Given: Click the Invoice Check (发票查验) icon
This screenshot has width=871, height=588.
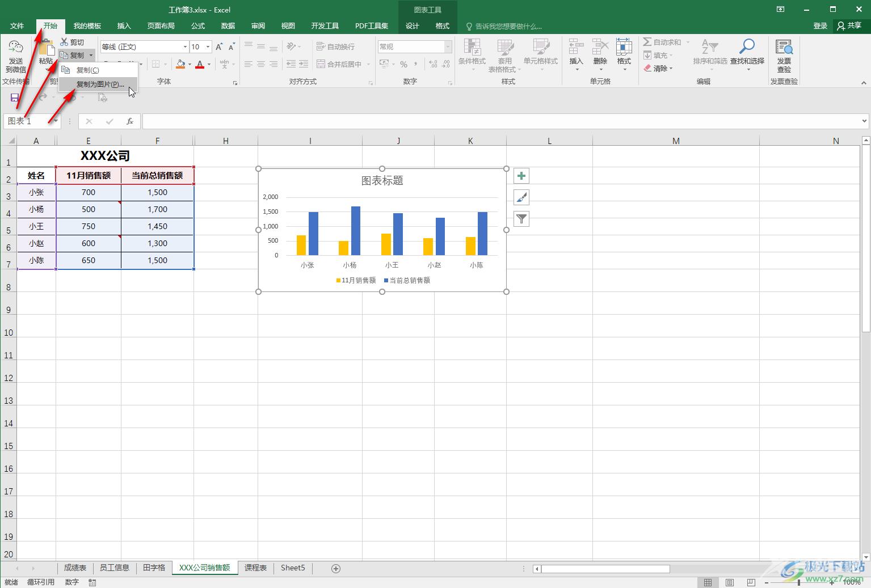Looking at the screenshot, I should click(784, 47).
